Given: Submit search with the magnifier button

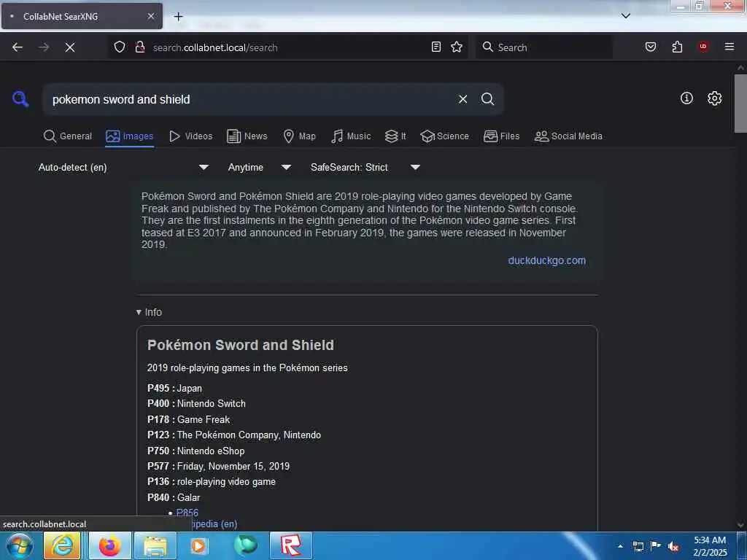Looking at the screenshot, I should [x=488, y=99].
